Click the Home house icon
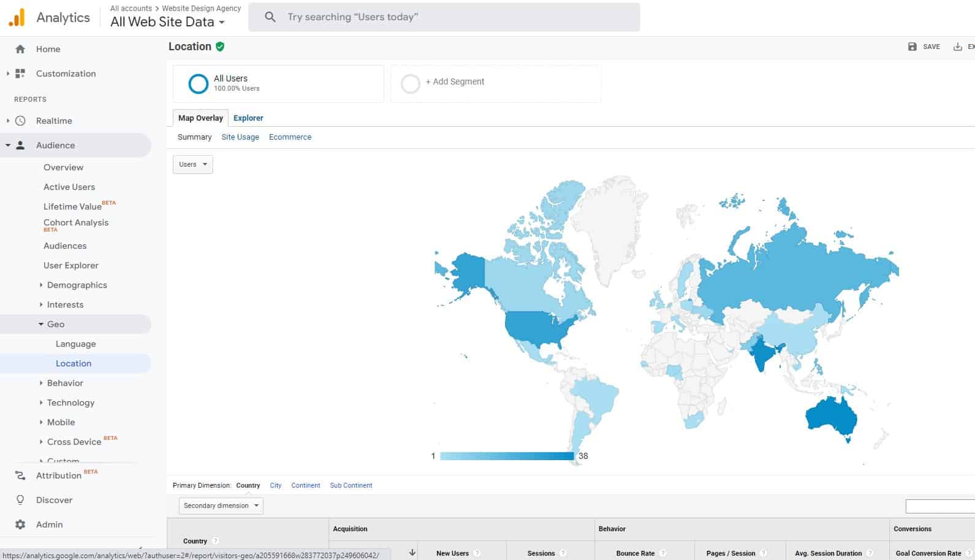This screenshot has height=560, width=975. (x=20, y=49)
